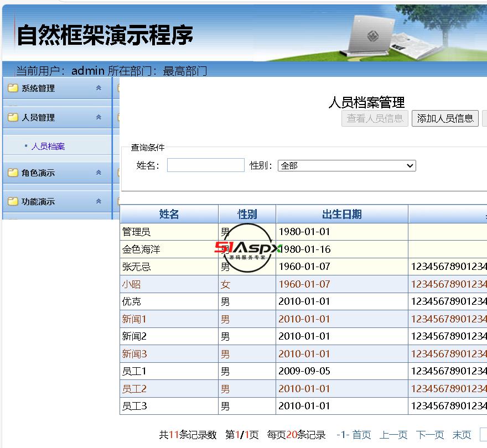Expand the 角色演示 section chevron
Viewport: 487px width, 448px height.
tap(99, 173)
